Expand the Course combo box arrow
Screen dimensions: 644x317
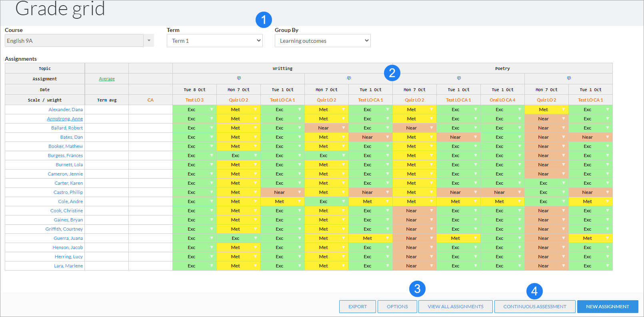pyautogui.click(x=149, y=40)
